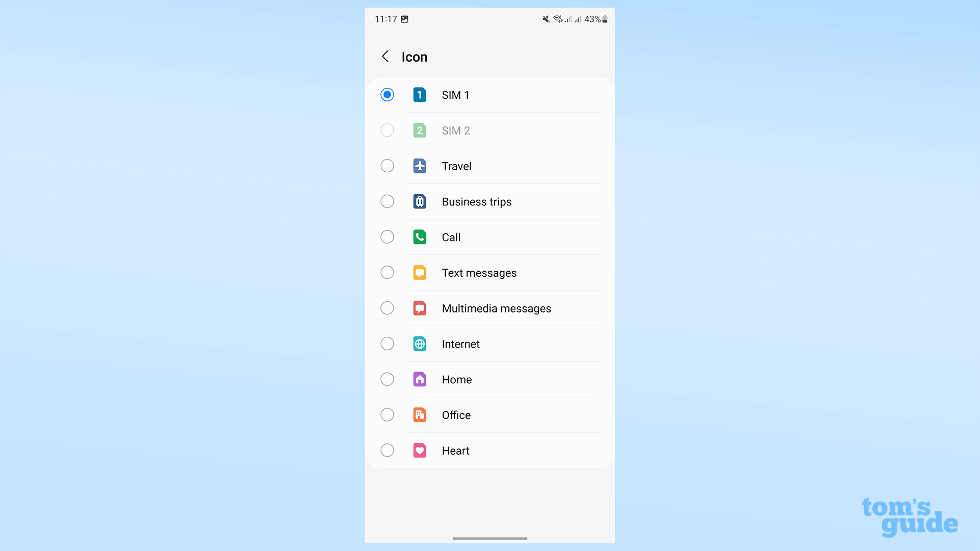Select the Call icon option
This screenshot has height=551, width=980.
pyautogui.click(x=387, y=237)
